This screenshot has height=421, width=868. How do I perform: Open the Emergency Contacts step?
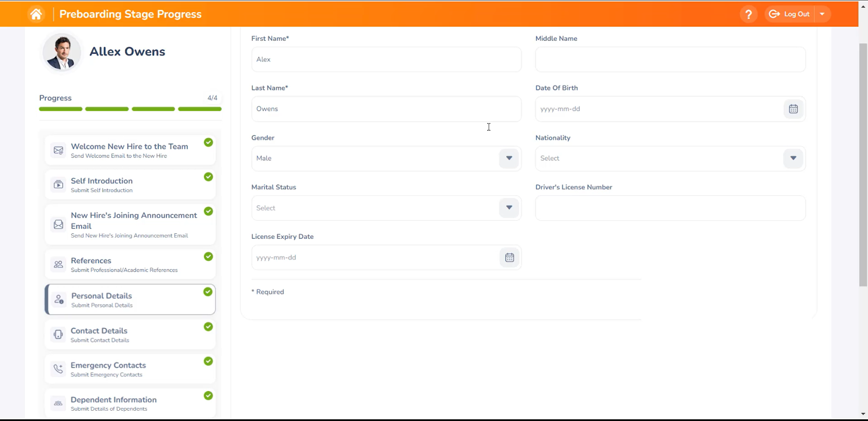tap(130, 369)
